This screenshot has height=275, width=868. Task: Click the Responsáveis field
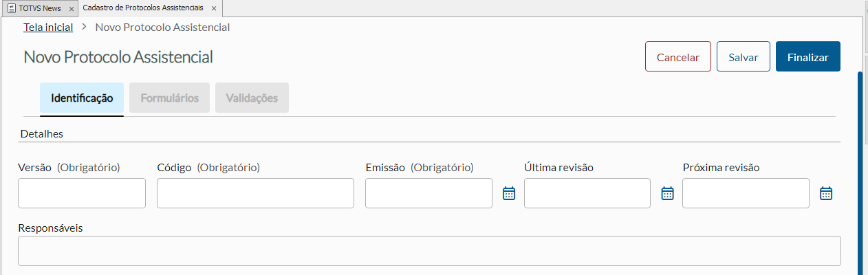429,251
